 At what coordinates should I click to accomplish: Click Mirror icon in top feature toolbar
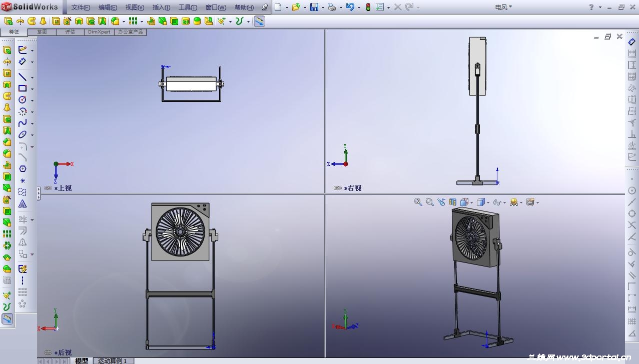point(209,21)
